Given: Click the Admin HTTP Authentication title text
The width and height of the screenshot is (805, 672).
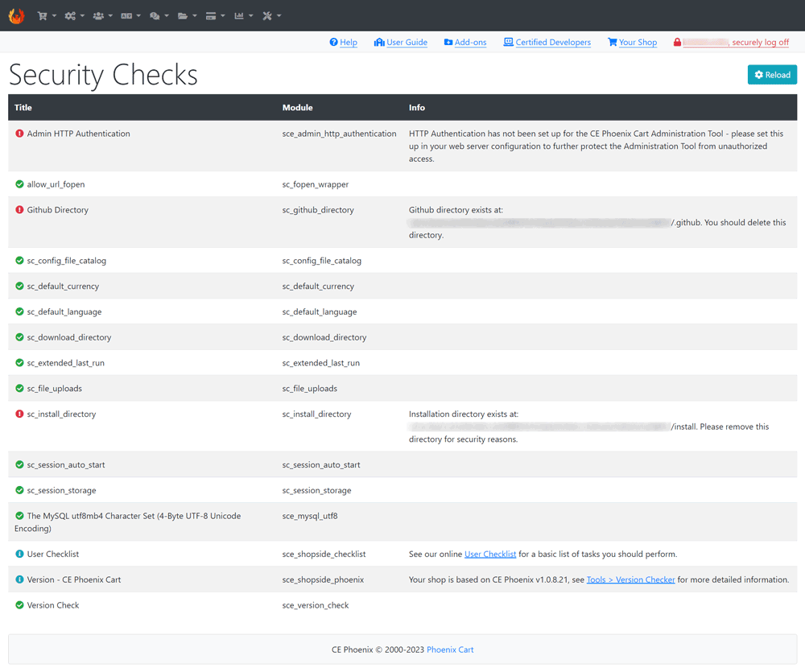Looking at the screenshot, I should pos(79,134).
